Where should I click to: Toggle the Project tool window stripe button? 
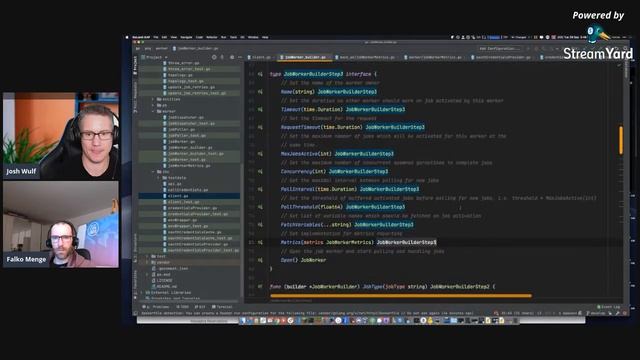pyautogui.click(x=135, y=65)
